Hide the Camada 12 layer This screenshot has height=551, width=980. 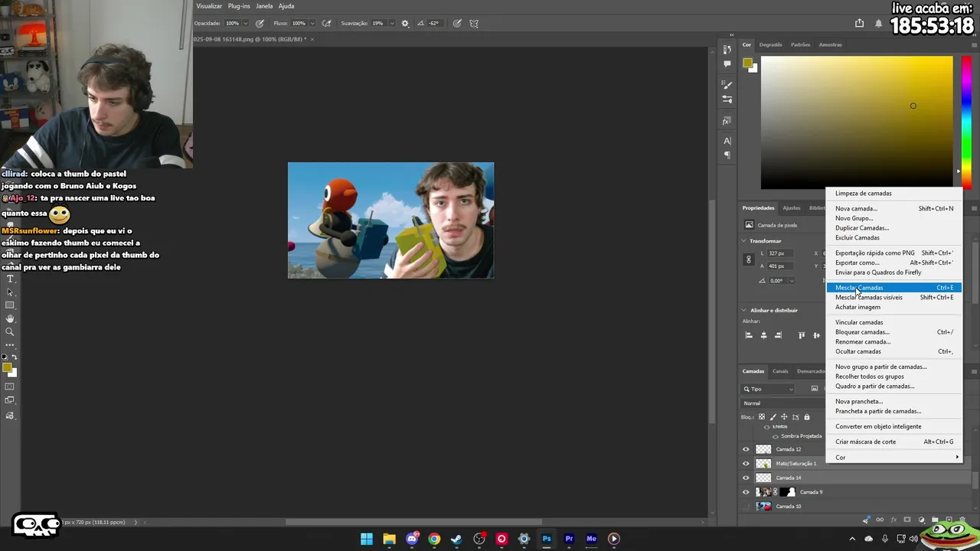(746, 449)
